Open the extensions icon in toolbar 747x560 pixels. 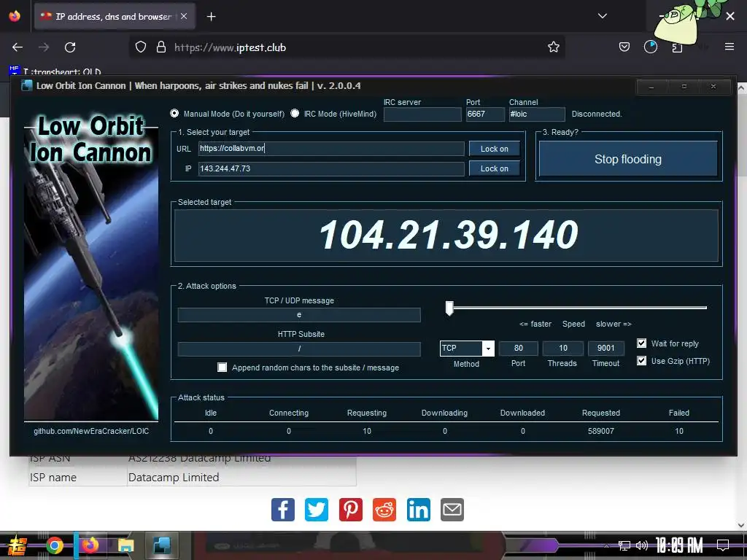(x=677, y=47)
